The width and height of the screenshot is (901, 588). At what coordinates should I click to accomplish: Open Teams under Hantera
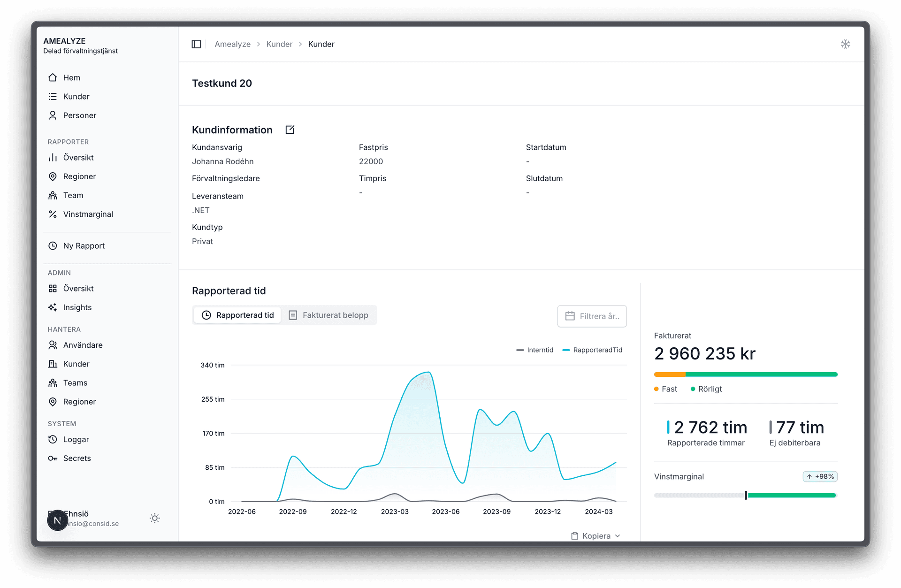pos(75,382)
